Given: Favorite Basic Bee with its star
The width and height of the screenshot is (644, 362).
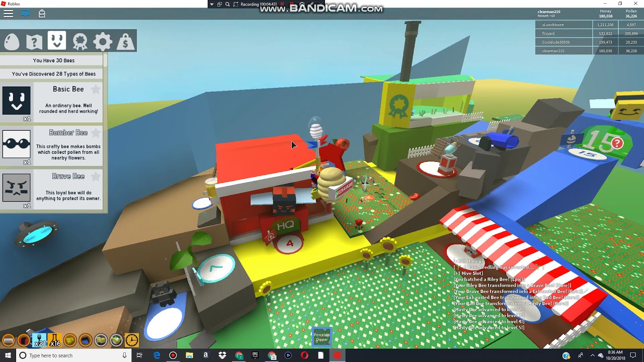Looking at the screenshot, I should point(95,89).
